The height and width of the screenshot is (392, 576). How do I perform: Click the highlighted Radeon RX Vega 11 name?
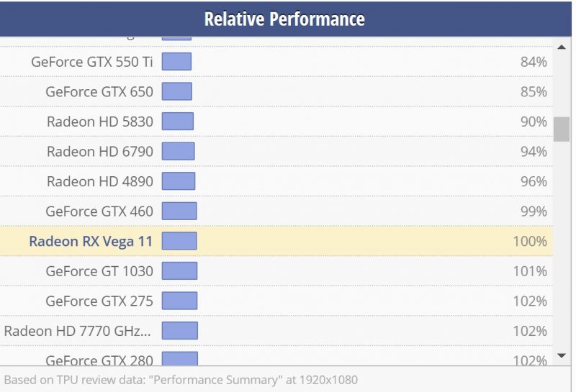pyautogui.click(x=91, y=241)
